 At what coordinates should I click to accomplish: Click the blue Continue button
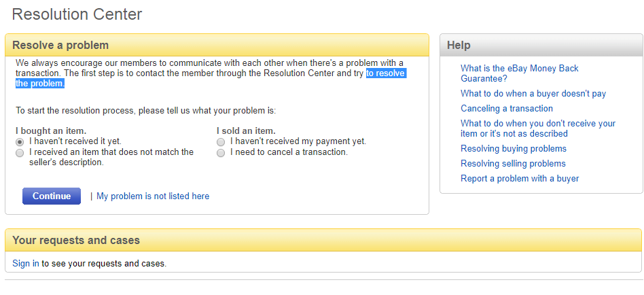coord(52,196)
